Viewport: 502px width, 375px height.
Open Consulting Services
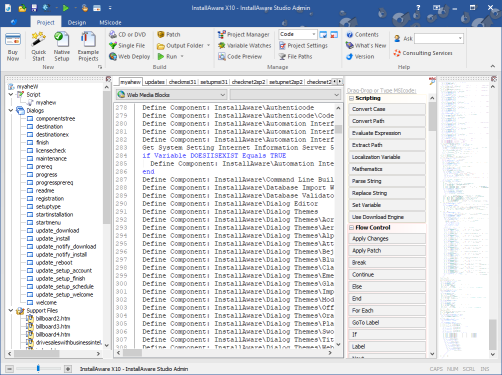423,53
